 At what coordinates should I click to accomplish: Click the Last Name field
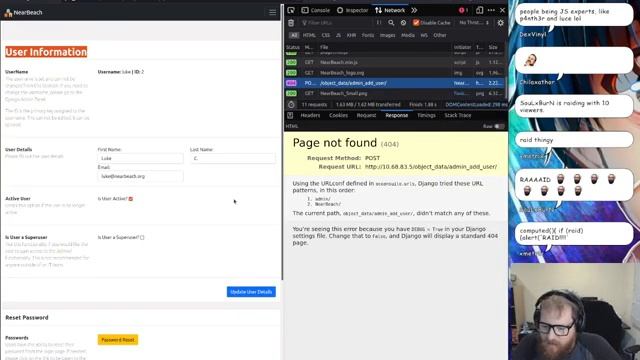(233, 158)
